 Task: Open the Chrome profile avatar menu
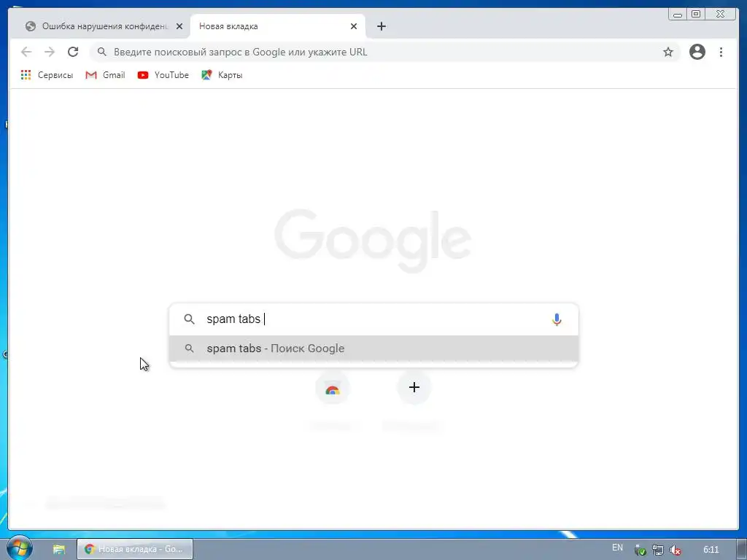tap(697, 52)
